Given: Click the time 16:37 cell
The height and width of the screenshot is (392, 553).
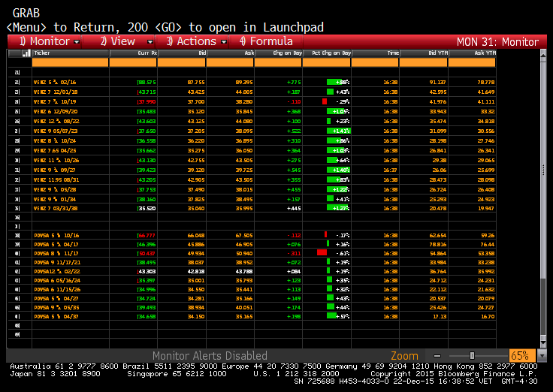Looking at the screenshot, I should coord(391,170).
